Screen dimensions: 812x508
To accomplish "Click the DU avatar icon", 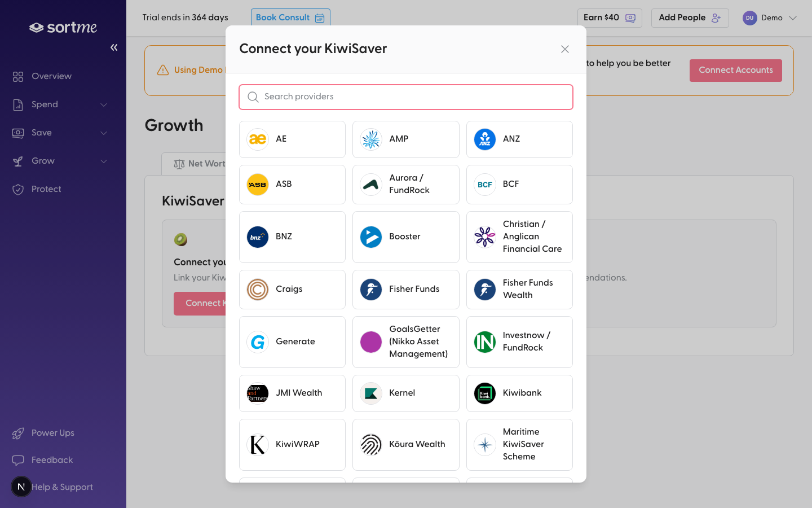I will click(x=749, y=18).
